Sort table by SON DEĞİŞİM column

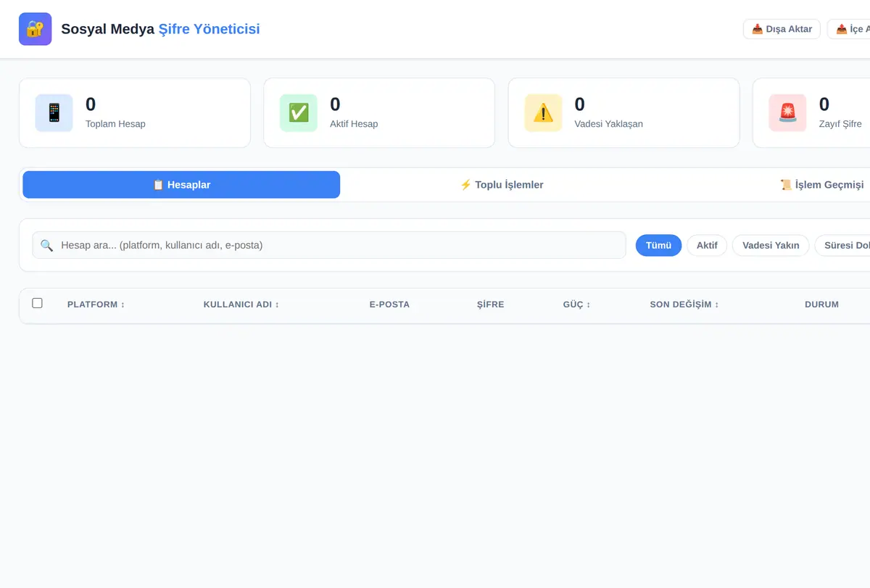684,305
